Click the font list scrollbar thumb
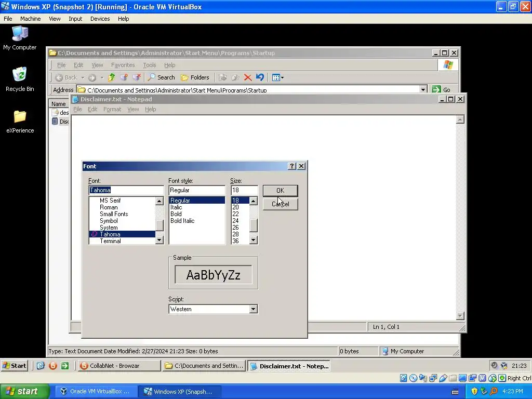Image resolution: width=532 pixels, height=399 pixels. point(159,225)
